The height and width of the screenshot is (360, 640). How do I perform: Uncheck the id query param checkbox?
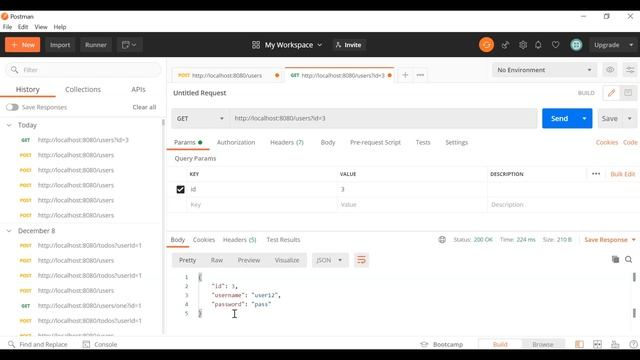180,189
